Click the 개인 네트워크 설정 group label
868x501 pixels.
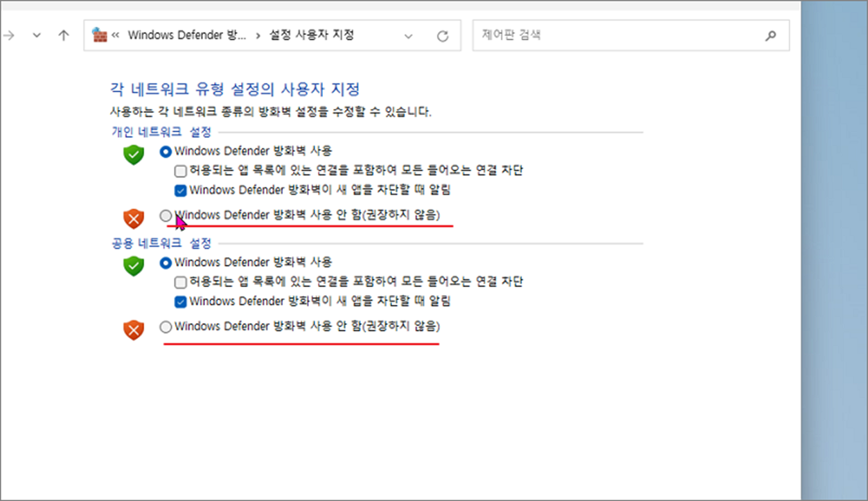(x=161, y=132)
